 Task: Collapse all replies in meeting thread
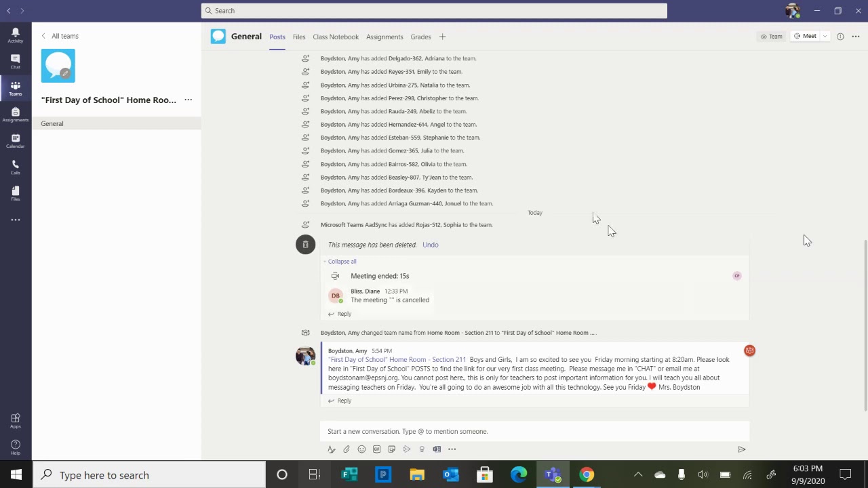(x=340, y=262)
